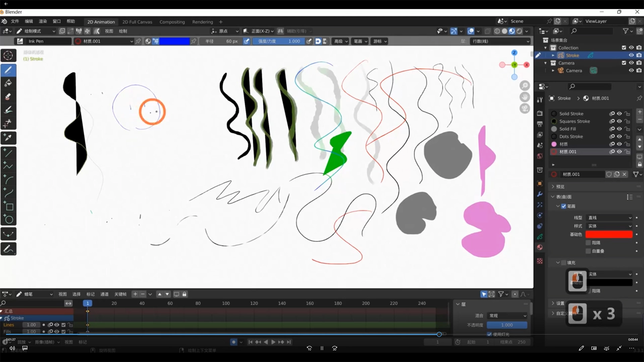The width and height of the screenshot is (644, 362).
Task: Click the red 基础色 base color swatch
Action: point(609,234)
